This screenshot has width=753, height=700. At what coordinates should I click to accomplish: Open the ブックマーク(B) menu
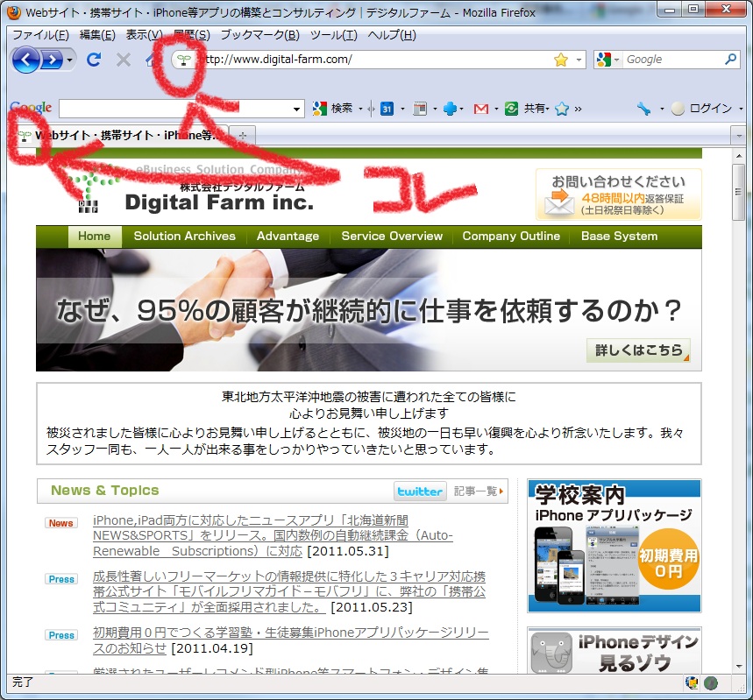click(x=259, y=35)
